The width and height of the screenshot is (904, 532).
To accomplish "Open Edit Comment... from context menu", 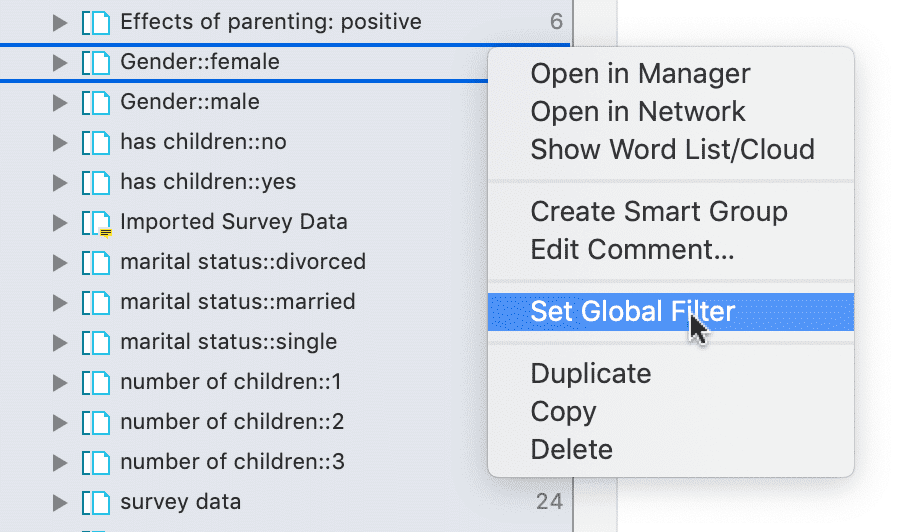I will [x=671, y=249].
